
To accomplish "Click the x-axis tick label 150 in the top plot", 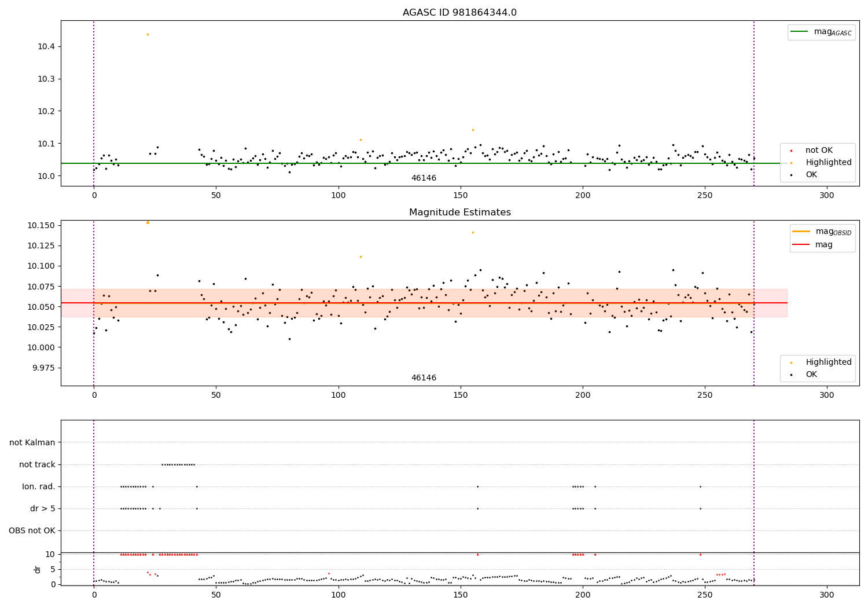I will pyautogui.click(x=461, y=196).
